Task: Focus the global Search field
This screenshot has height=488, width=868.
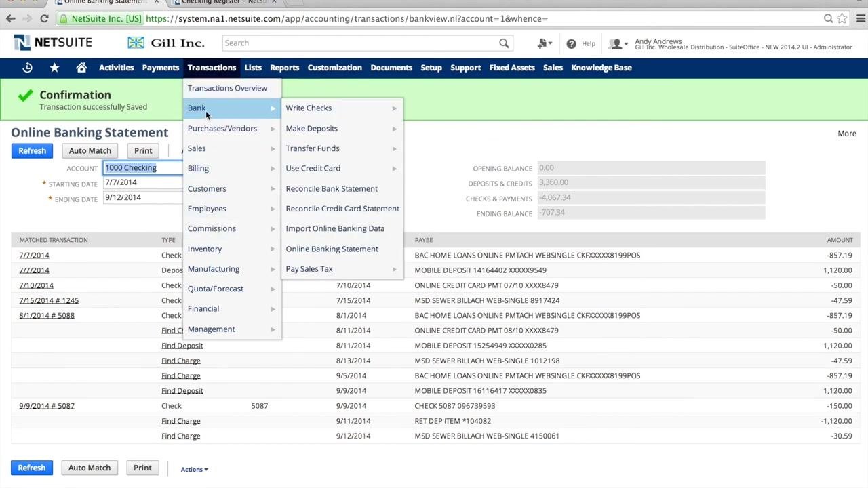Action: coord(361,43)
